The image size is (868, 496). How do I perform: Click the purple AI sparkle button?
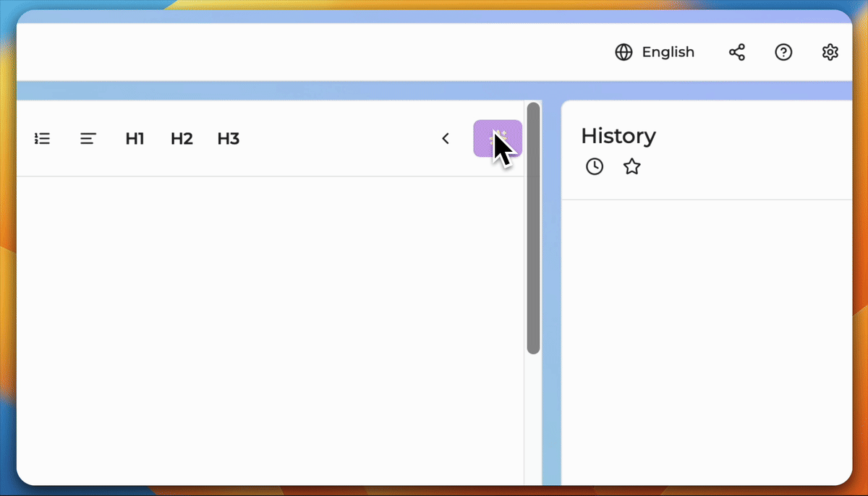tap(498, 138)
